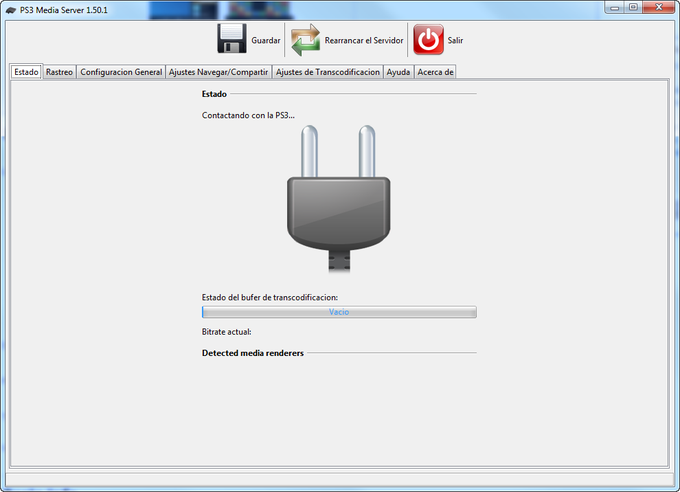Close the PS3 Media Server window
This screenshot has width=680, height=492.
click(659, 7)
